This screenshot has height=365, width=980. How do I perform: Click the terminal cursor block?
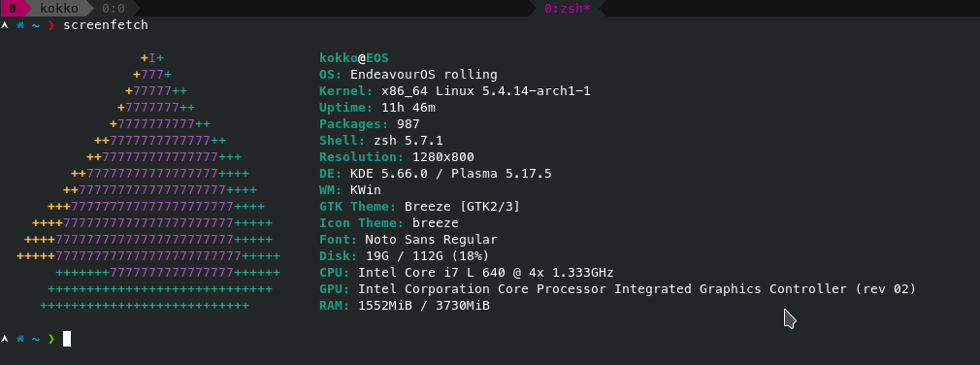click(67, 339)
